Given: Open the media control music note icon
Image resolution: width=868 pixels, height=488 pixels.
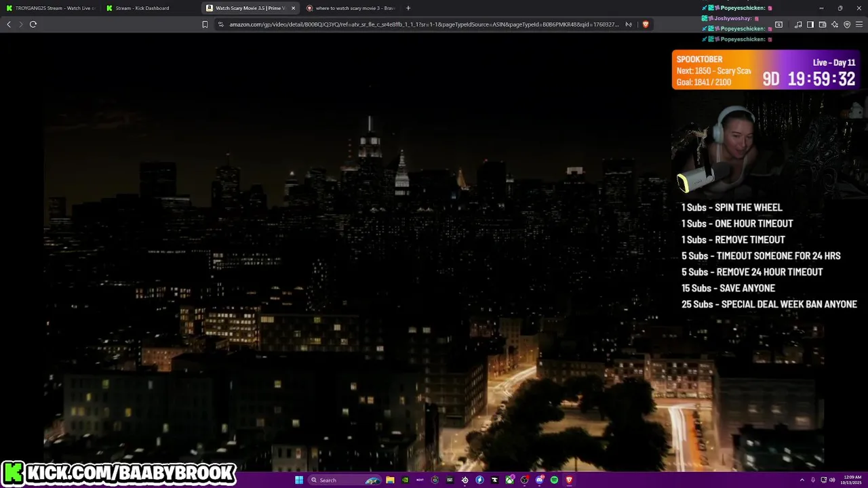Looking at the screenshot, I should click(x=798, y=24).
